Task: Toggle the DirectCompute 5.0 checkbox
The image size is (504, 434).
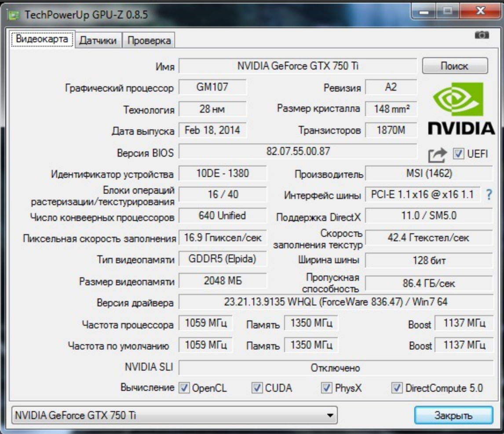Action: (397, 388)
